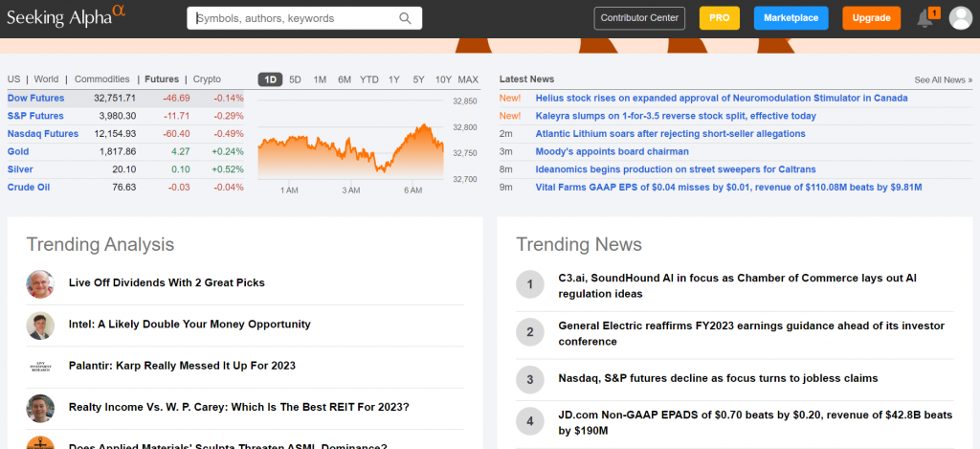The image size is (980, 449).
Task: Click the Seeking Alpha logo
Action: point(63,17)
